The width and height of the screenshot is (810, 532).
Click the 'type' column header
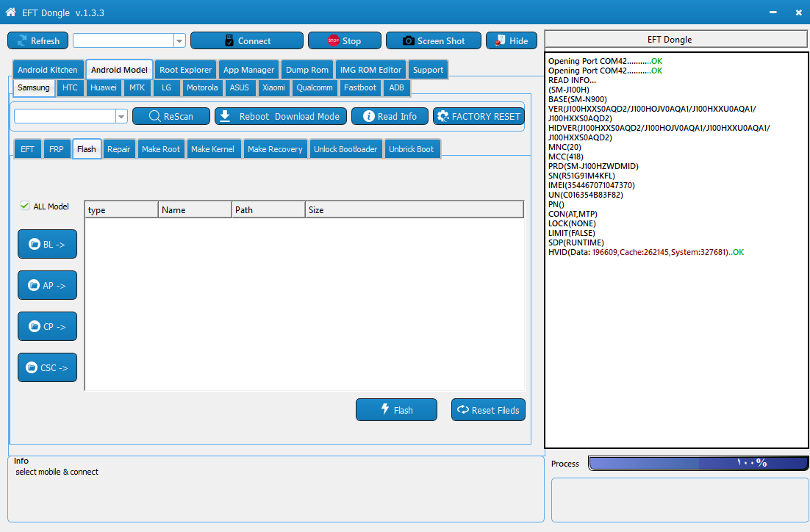(x=121, y=209)
